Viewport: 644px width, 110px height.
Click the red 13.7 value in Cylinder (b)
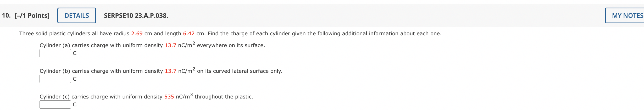tap(170, 71)
